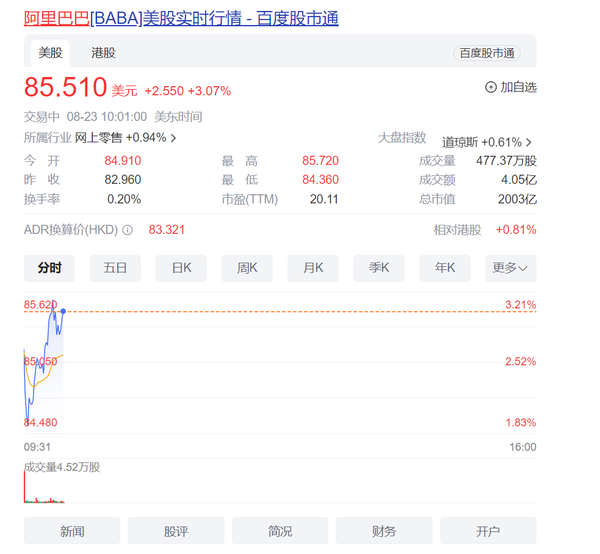Select the 季K chart tab
Screen dimensions: 600x554
pyautogui.click(x=379, y=268)
